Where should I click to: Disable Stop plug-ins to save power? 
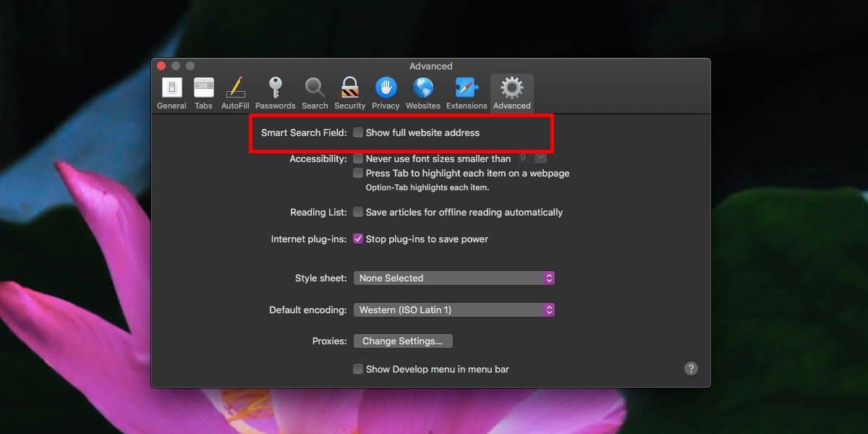[x=358, y=238]
